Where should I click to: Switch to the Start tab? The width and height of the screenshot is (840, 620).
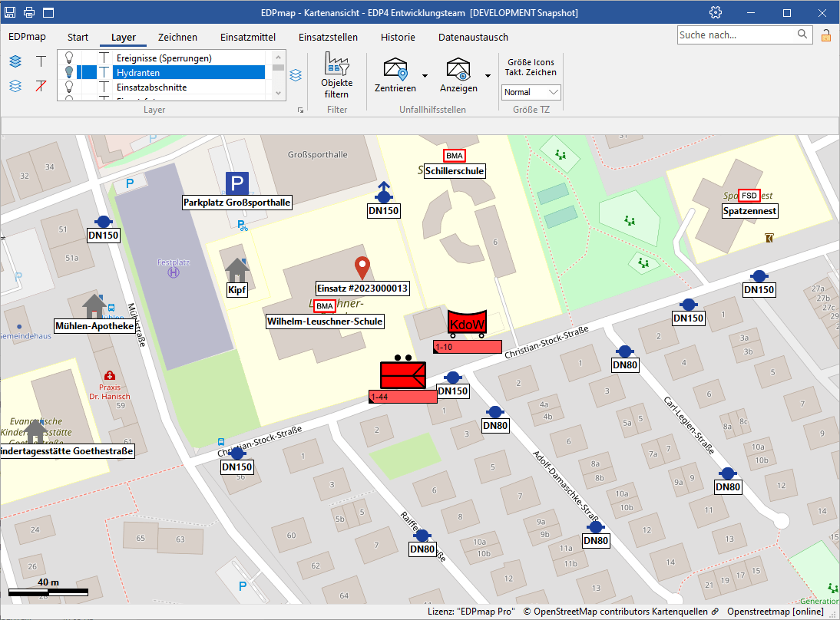click(78, 37)
